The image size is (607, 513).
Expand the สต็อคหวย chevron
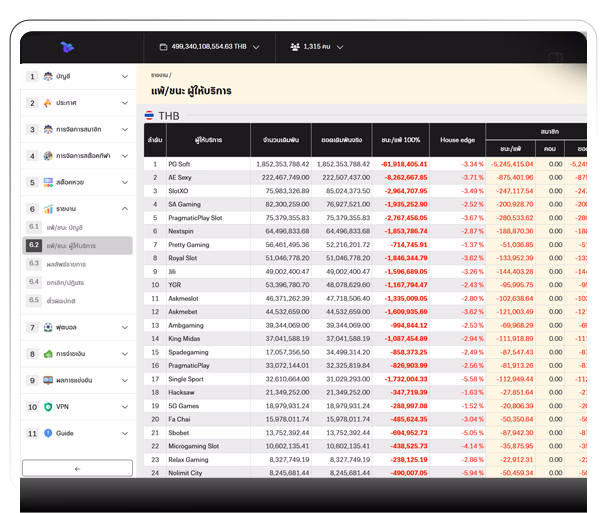click(125, 182)
